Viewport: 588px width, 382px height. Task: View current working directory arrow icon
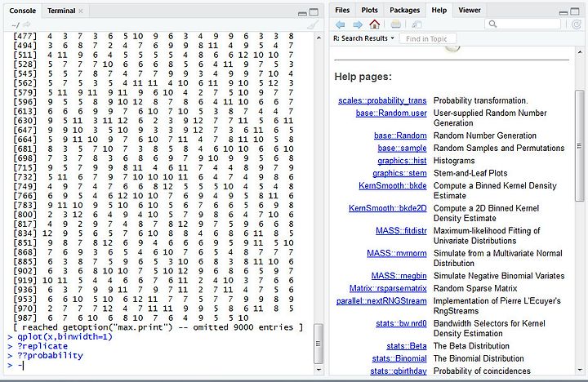[26, 24]
